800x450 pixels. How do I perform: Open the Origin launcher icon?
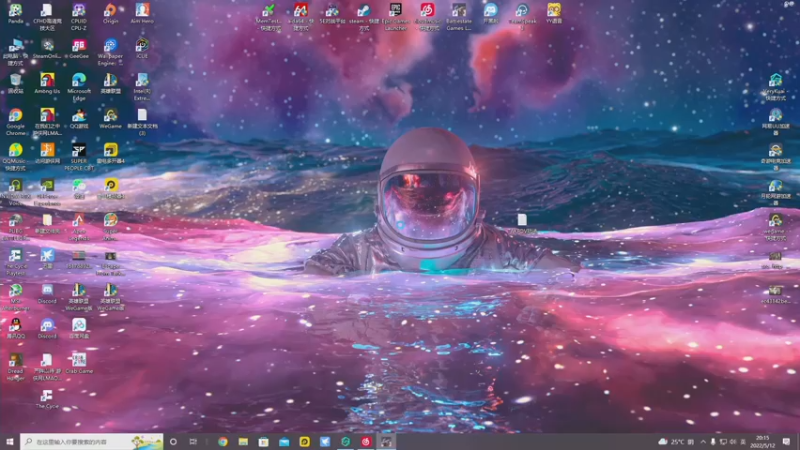tap(110, 13)
